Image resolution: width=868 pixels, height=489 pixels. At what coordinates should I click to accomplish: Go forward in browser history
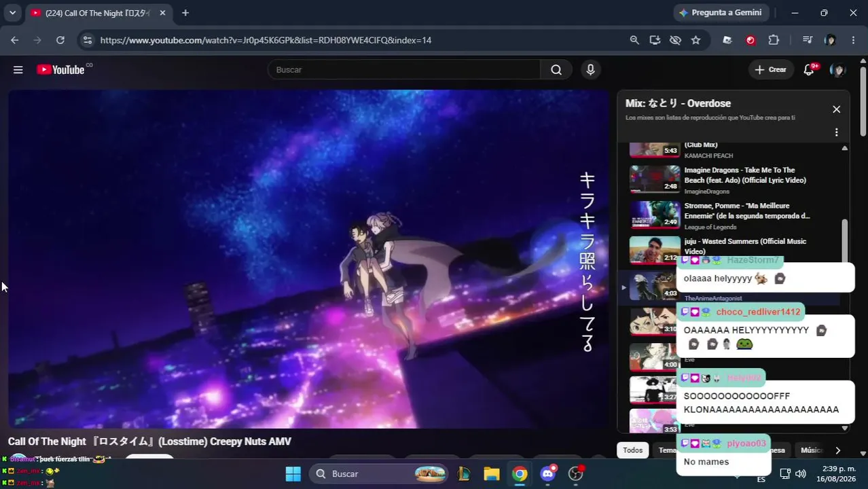point(37,40)
